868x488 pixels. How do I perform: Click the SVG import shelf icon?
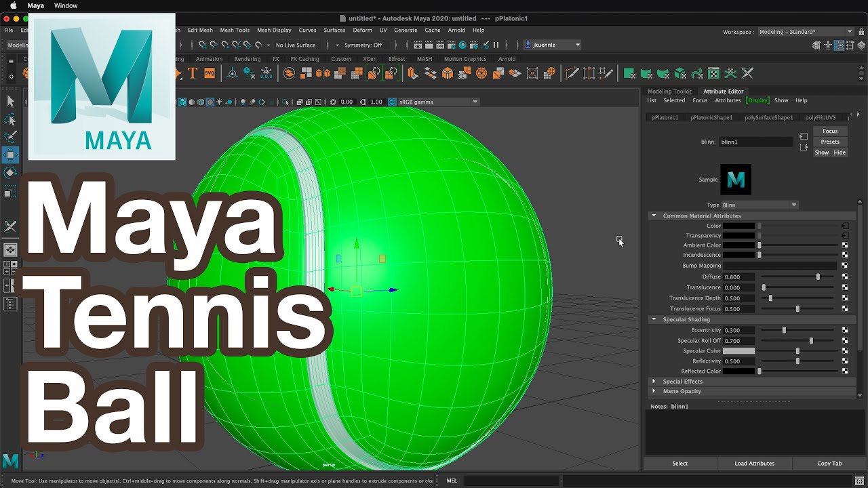click(210, 73)
